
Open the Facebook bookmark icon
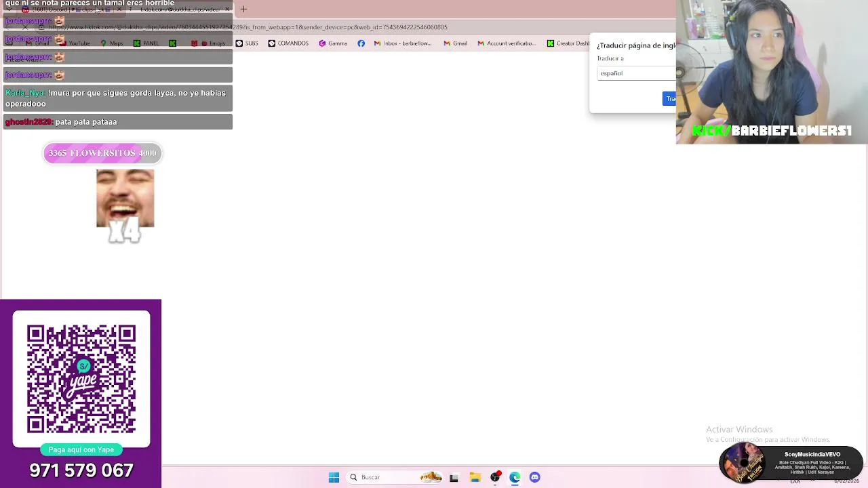point(361,43)
